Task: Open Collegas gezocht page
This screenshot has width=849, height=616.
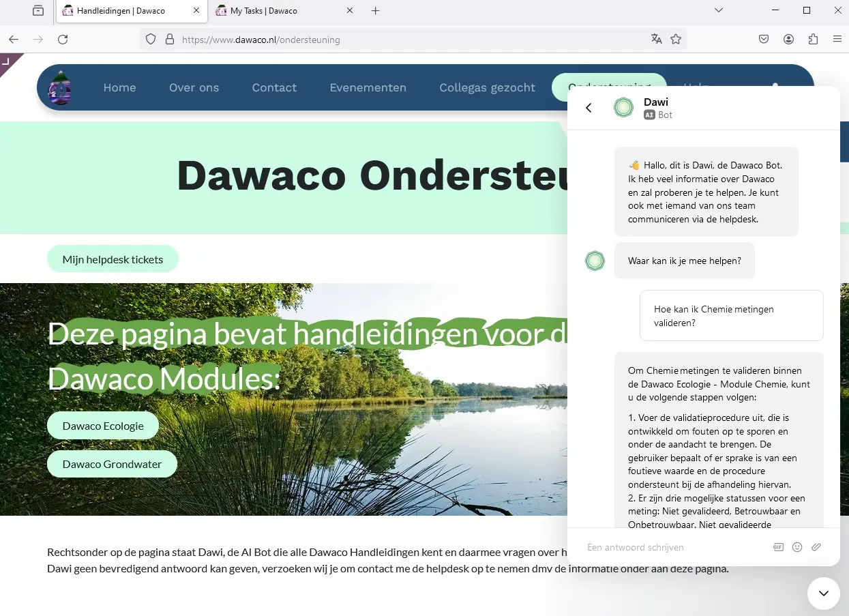Action: [488, 87]
